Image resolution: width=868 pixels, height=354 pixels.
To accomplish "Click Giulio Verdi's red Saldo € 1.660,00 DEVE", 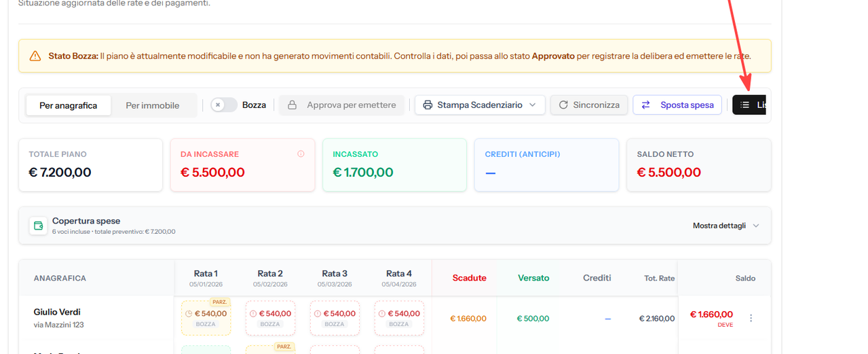I will 711,317.
